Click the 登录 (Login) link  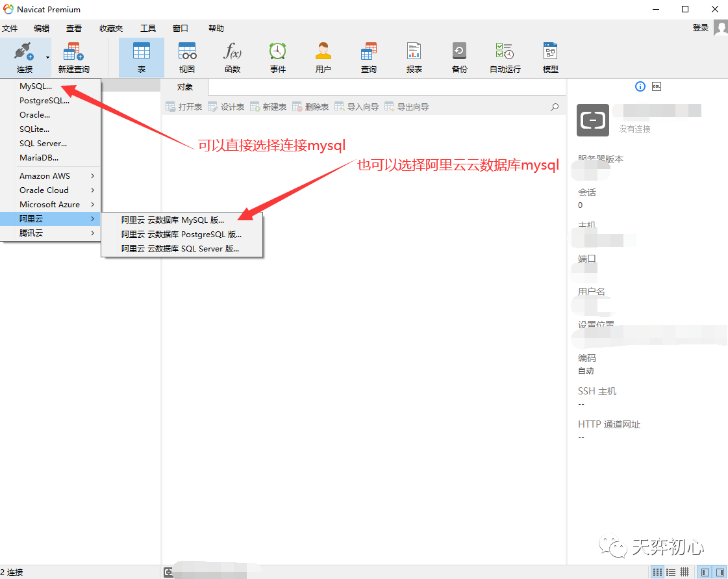(x=701, y=28)
